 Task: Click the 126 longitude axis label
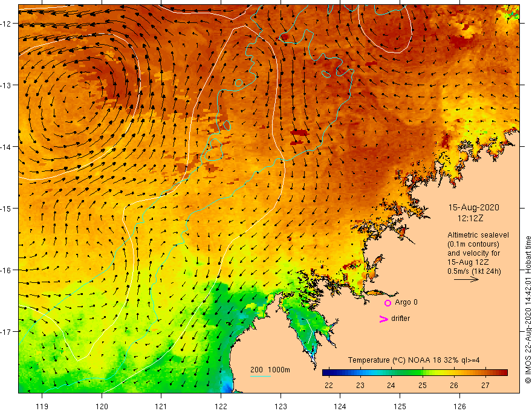coord(459,406)
